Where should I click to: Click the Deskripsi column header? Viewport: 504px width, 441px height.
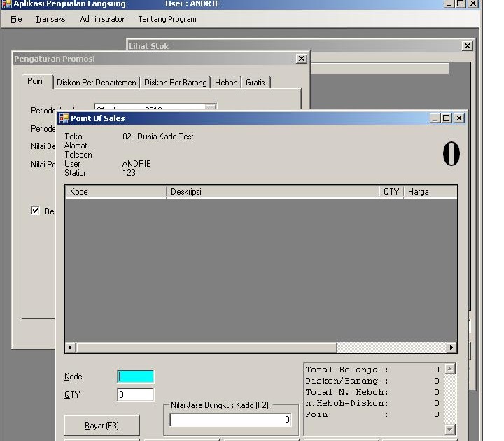tap(272, 192)
